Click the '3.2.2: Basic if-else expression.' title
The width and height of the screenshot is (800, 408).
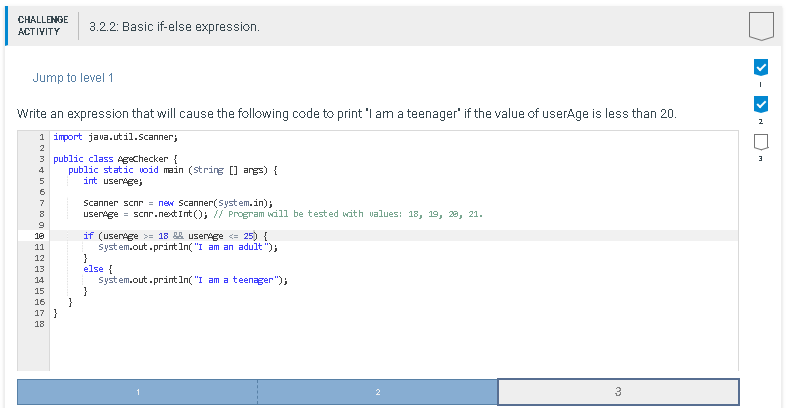click(x=174, y=27)
